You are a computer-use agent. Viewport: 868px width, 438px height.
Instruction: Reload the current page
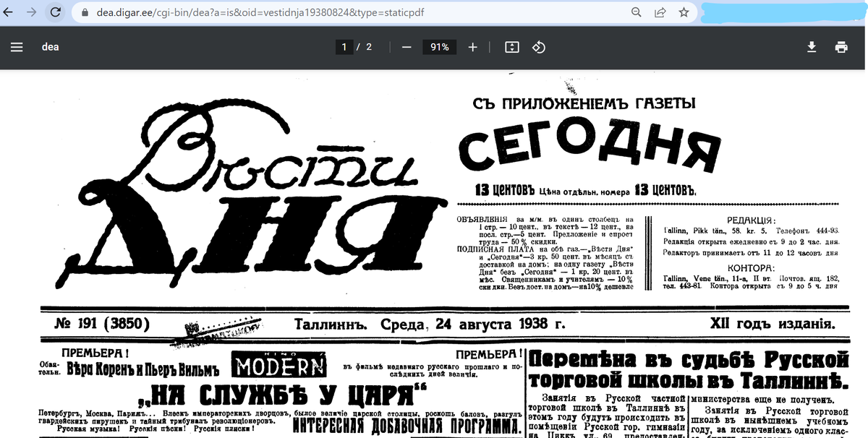tap(55, 12)
